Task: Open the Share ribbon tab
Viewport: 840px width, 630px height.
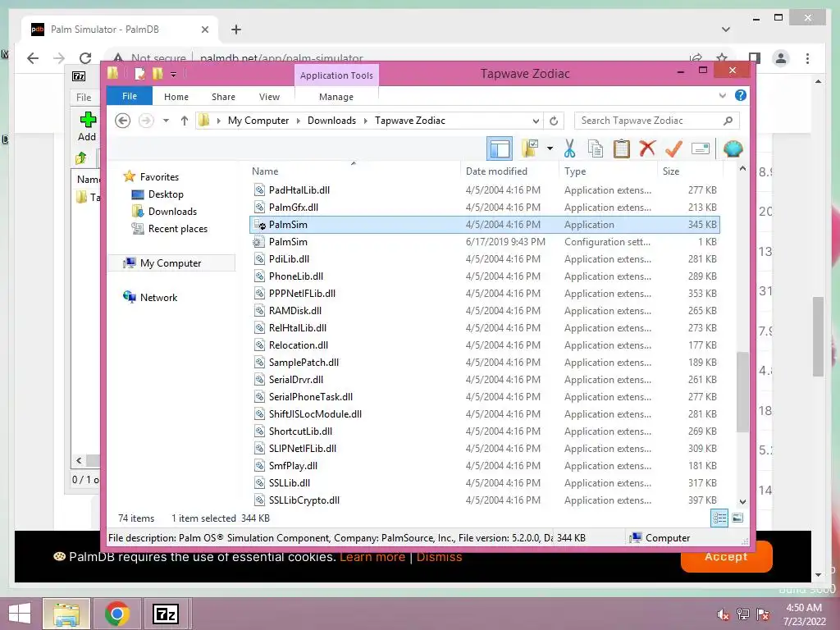Action: pos(223,97)
